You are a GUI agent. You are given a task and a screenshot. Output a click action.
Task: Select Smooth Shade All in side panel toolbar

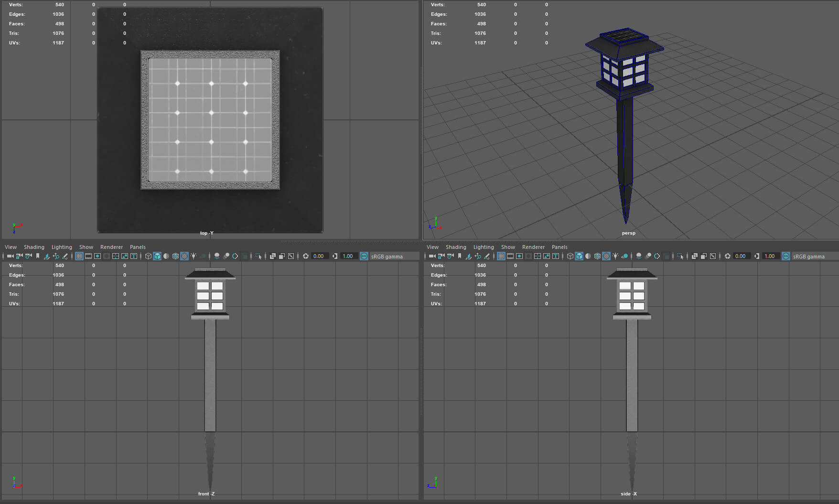(579, 256)
